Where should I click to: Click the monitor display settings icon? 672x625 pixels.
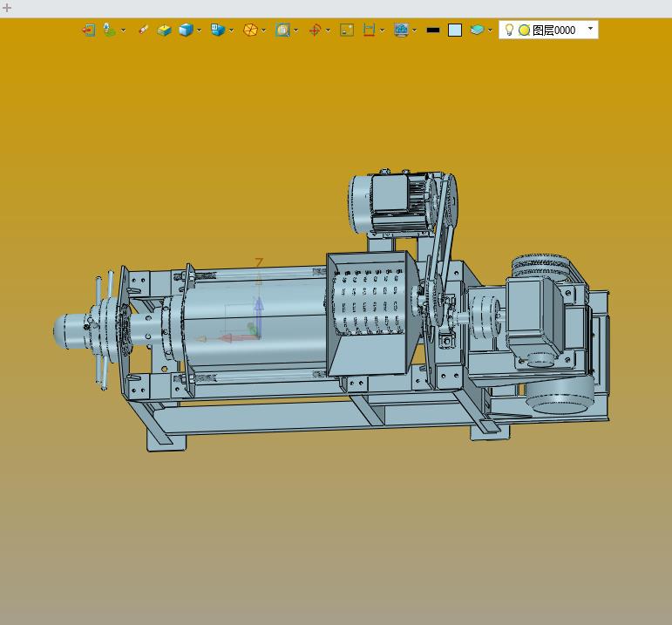tap(401, 30)
